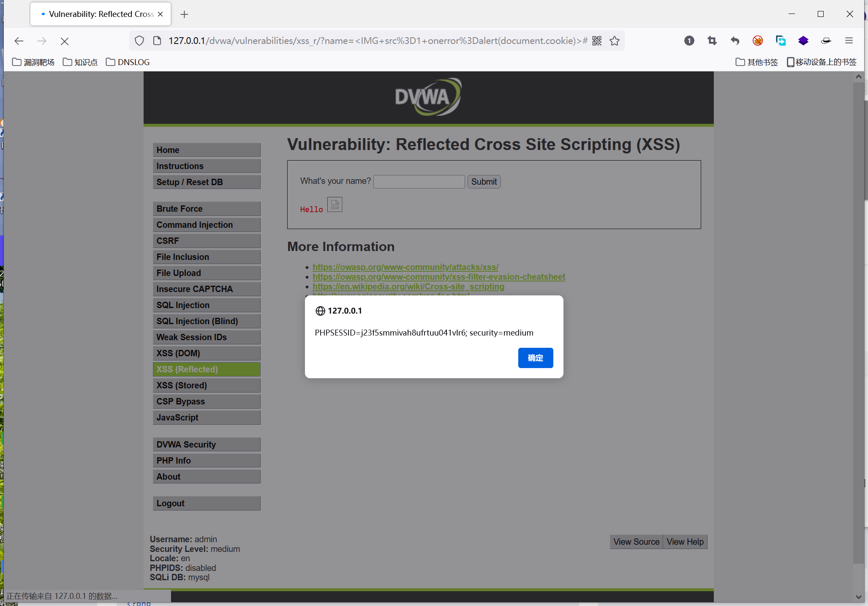Click the browser history back arrow icon

pyautogui.click(x=19, y=41)
